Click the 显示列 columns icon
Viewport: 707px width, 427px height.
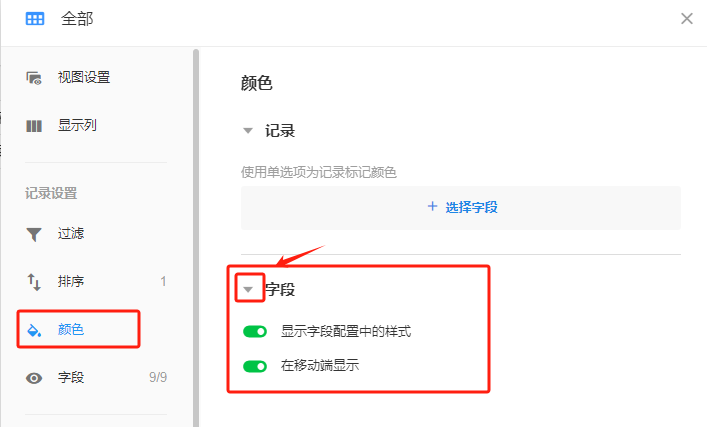(34, 126)
